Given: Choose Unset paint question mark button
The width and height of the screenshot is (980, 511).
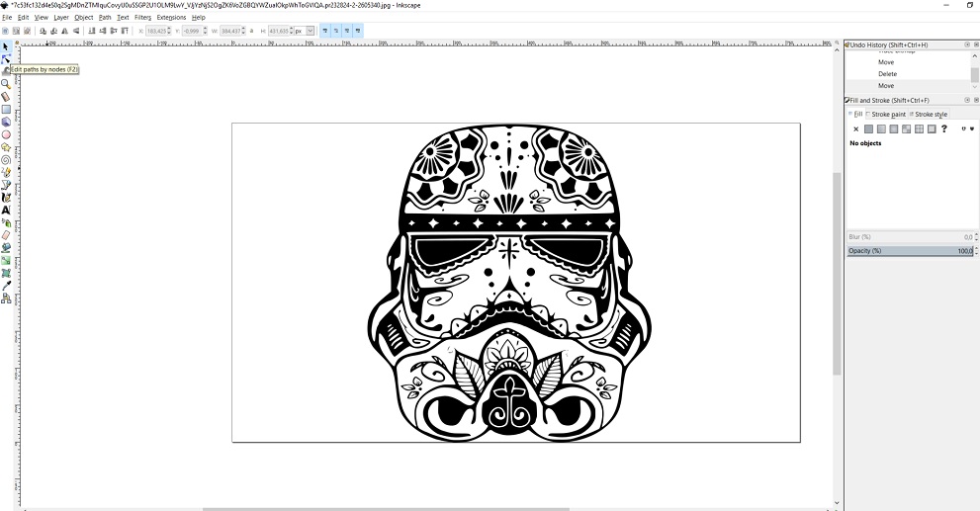Looking at the screenshot, I should (943, 128).
